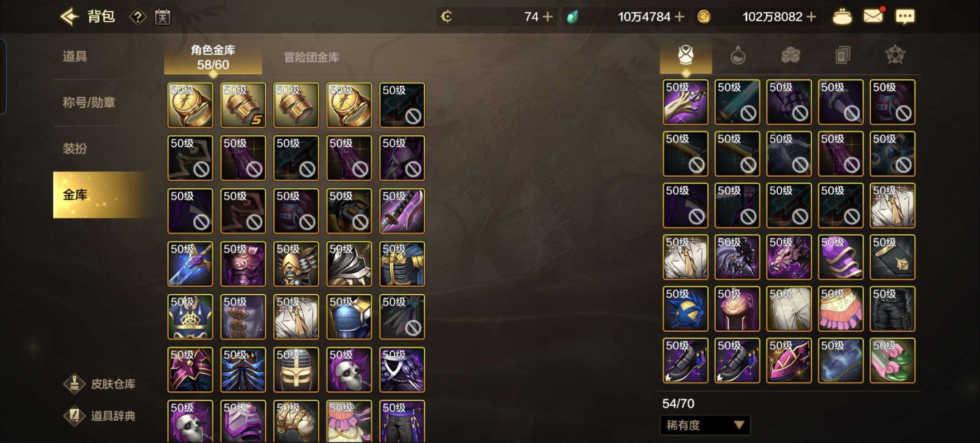Screen dimensions: 980x443
Task: Select the potion consumables filter icon
Action: point(738,55)
